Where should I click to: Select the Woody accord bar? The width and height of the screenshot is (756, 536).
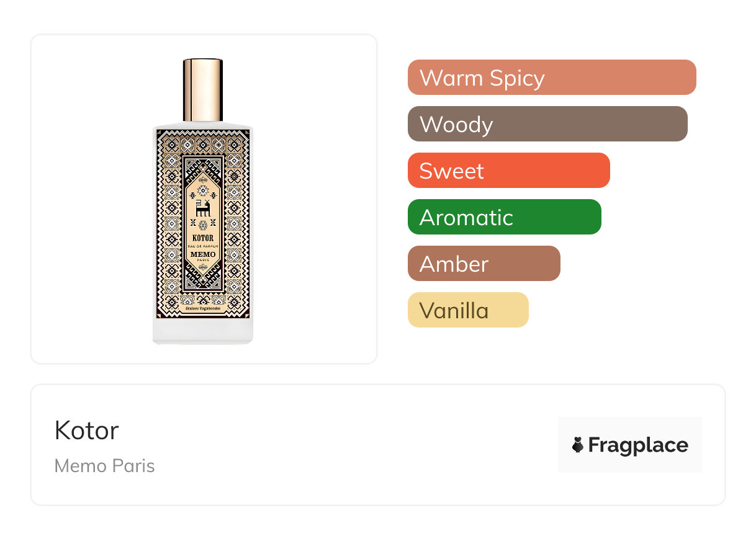tap(547, 124)
